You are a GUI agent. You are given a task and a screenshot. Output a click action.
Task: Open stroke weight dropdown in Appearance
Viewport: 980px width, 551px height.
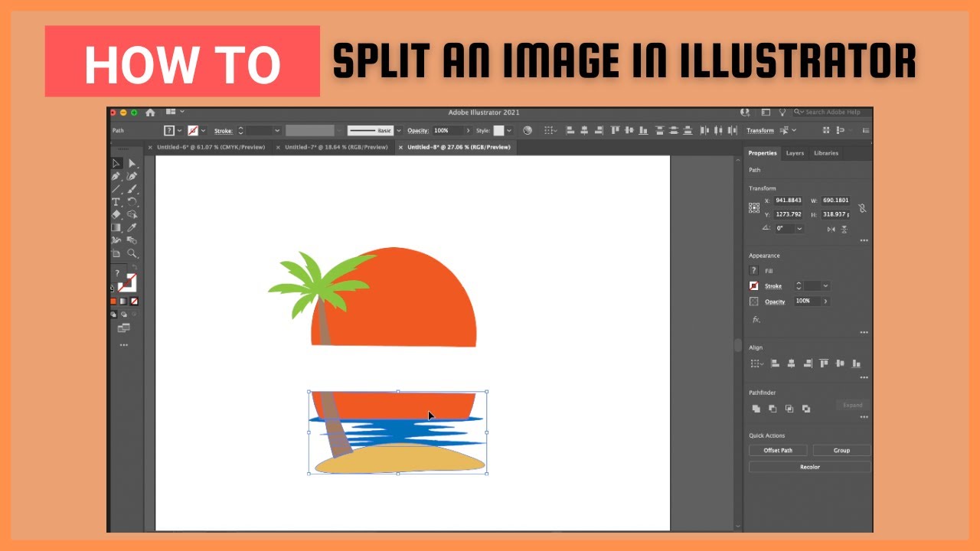point(825,285)
